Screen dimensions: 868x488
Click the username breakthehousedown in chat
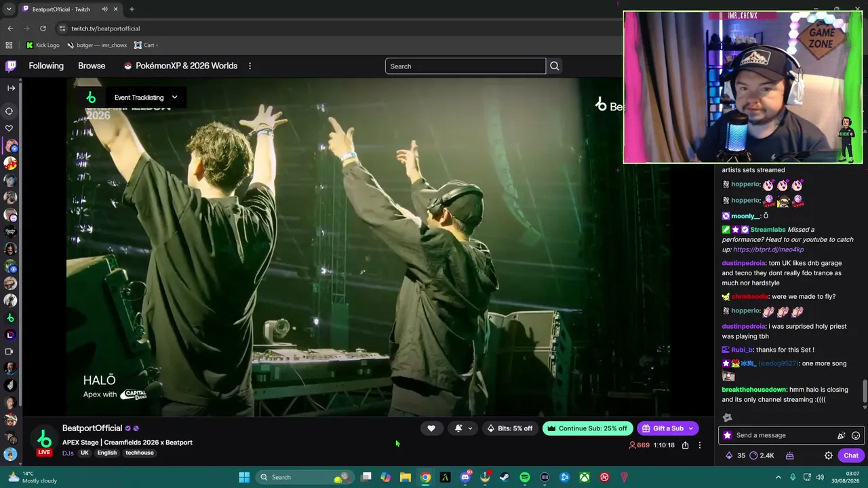754,390
